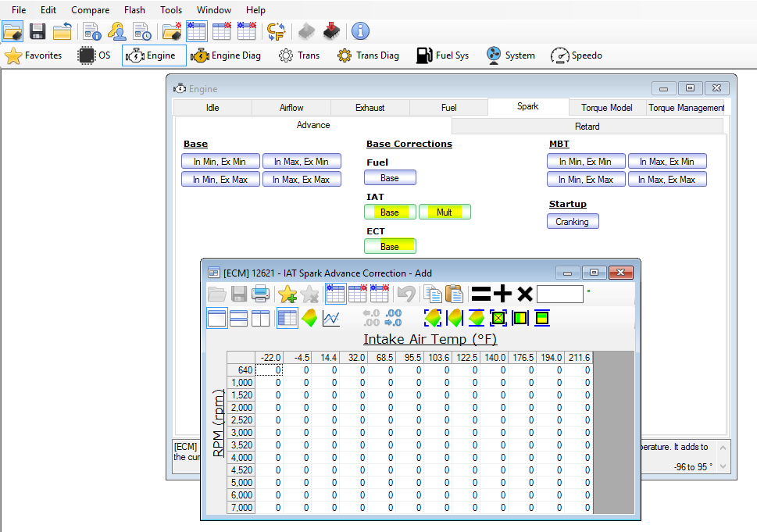Click the add-to-favorites star with plus icon
757x532 pixels.
pyautogui.click(x=287, y=294)
